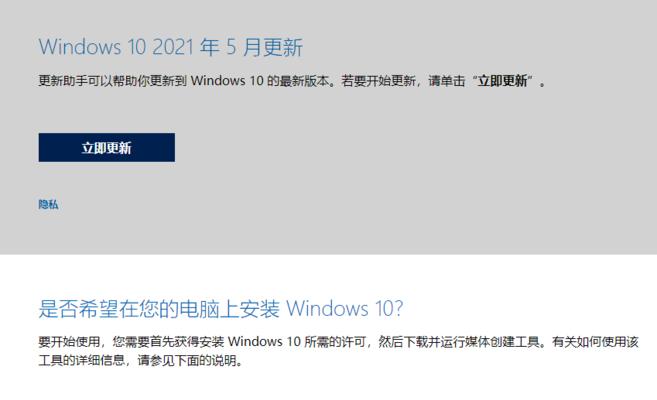Click the line 工具的详细信息，请参见下面的说明

(141, 360)
